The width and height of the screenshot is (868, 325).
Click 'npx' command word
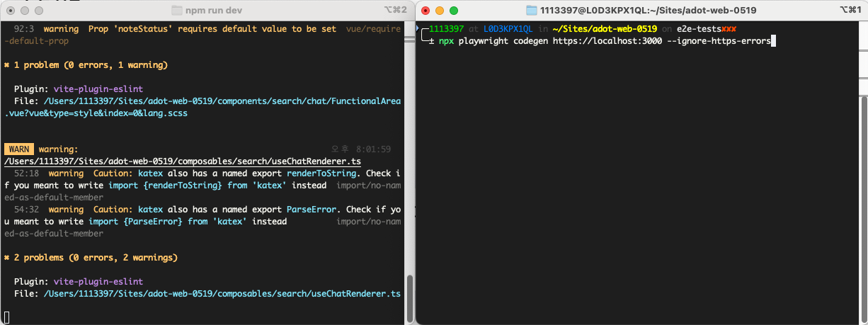(x=446, y=41)
